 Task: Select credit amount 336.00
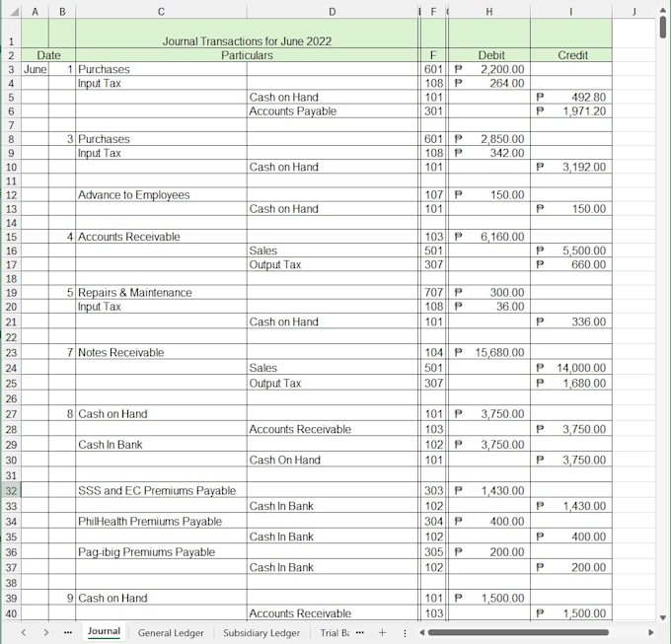tap(571, 322)
